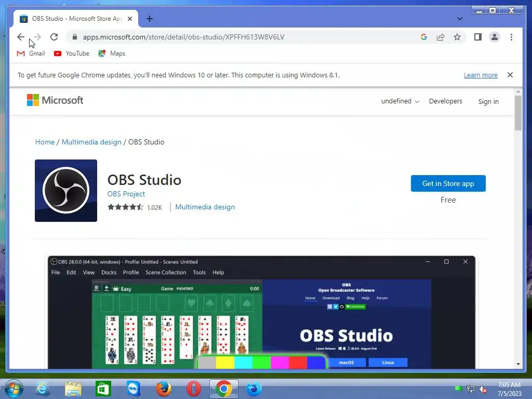Click the Chrome taskbar icon
This screenshot has height=399, width=532.
pos(223,389)
